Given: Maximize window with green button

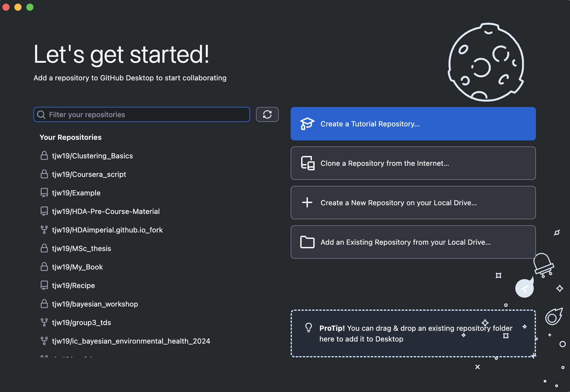Looking at the screenshot, I should [x=30, y=7].
